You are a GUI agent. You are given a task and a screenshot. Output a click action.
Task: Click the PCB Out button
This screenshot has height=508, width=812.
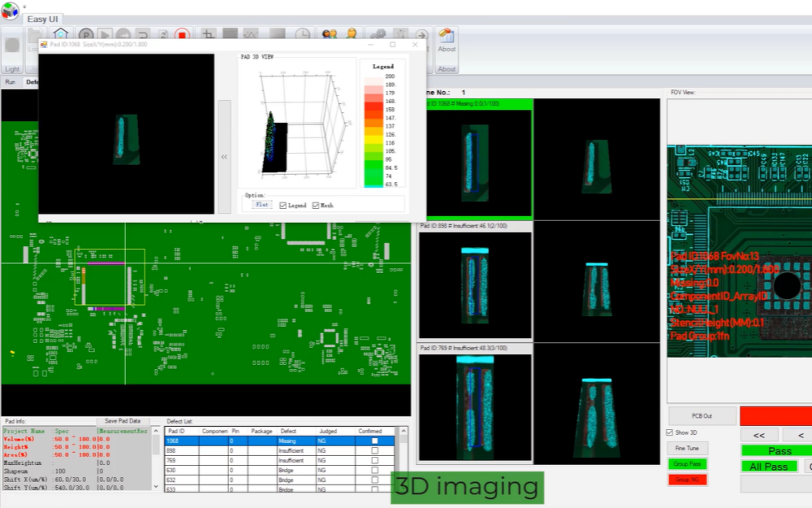702,416
